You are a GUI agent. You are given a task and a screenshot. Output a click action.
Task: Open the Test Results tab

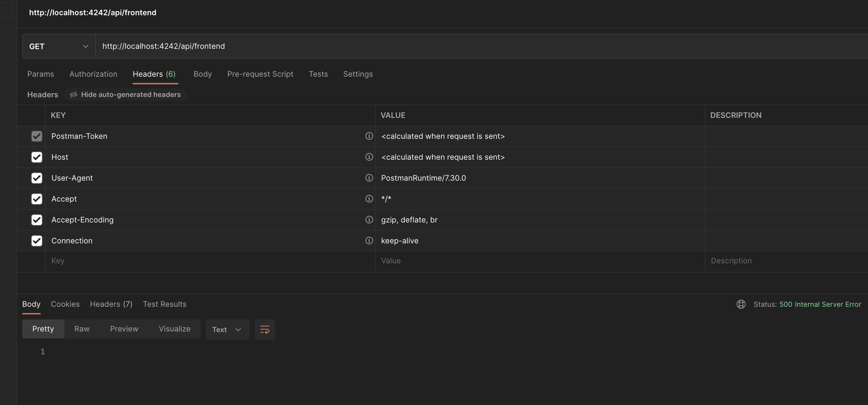[164, 304]
